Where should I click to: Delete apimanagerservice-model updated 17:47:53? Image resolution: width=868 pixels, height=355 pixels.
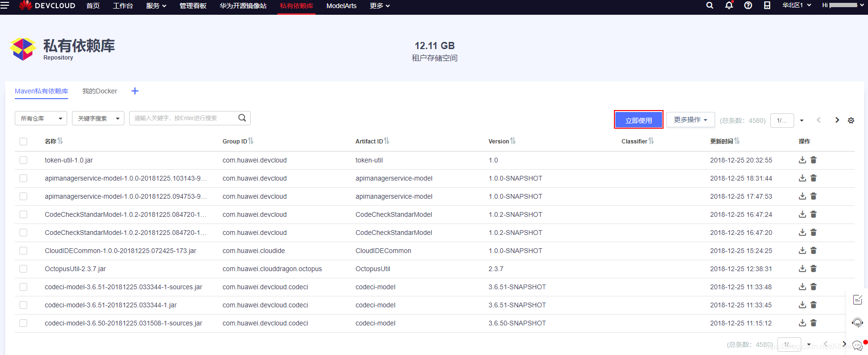[814, 196]
